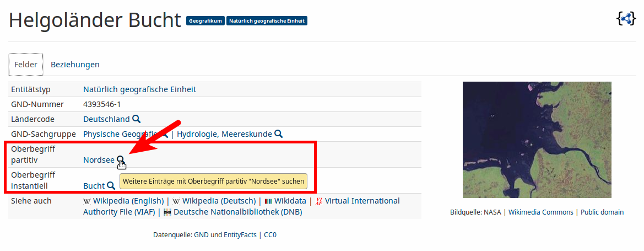The height and width of the screenshot is (251, 644).
Task: Click magnifier icon next to Nordsee
Action: click(x=120, y=160)
